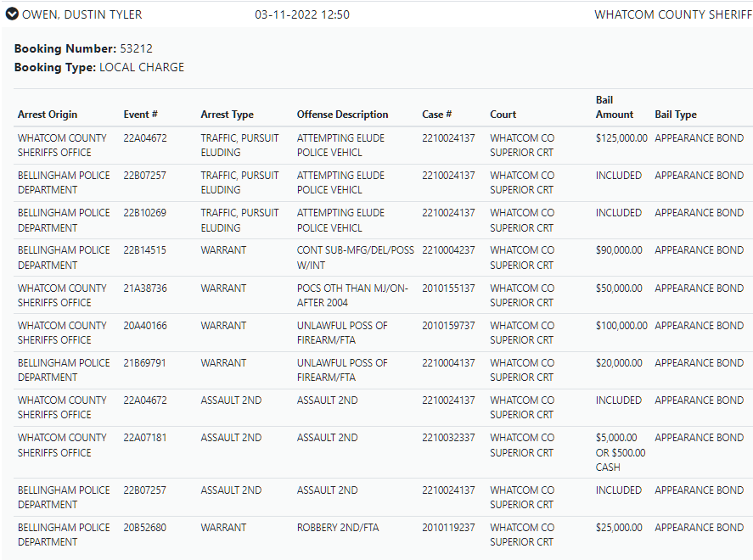
Task: Sort by the Arrest Origin column header
Action: (x=48, y=115)
